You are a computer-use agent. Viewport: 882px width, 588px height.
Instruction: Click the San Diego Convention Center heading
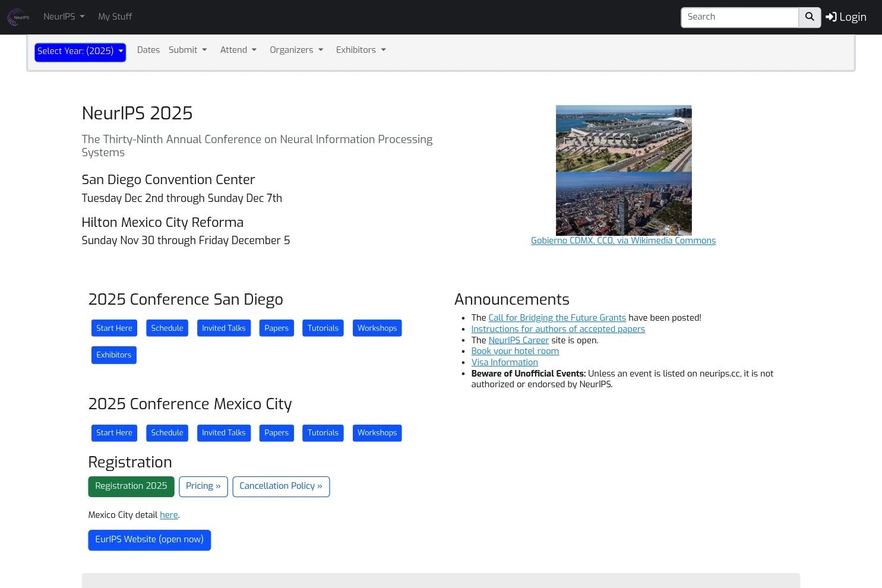coord(168,180)
